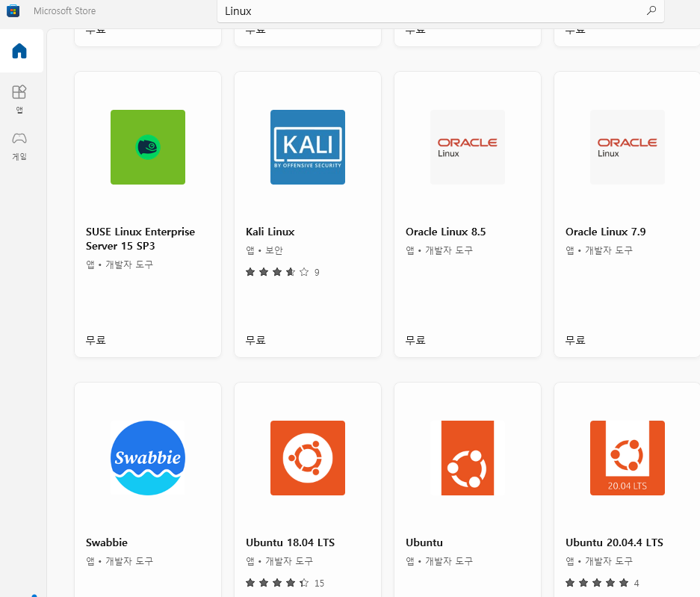Click 앱 • 개발자 도구 under Swabbie

[120, 561]
